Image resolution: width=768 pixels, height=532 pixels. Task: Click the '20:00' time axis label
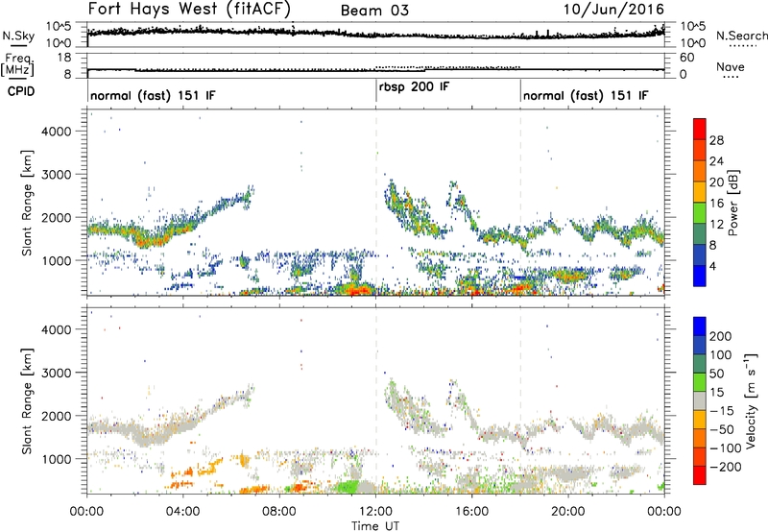[567, 511]
